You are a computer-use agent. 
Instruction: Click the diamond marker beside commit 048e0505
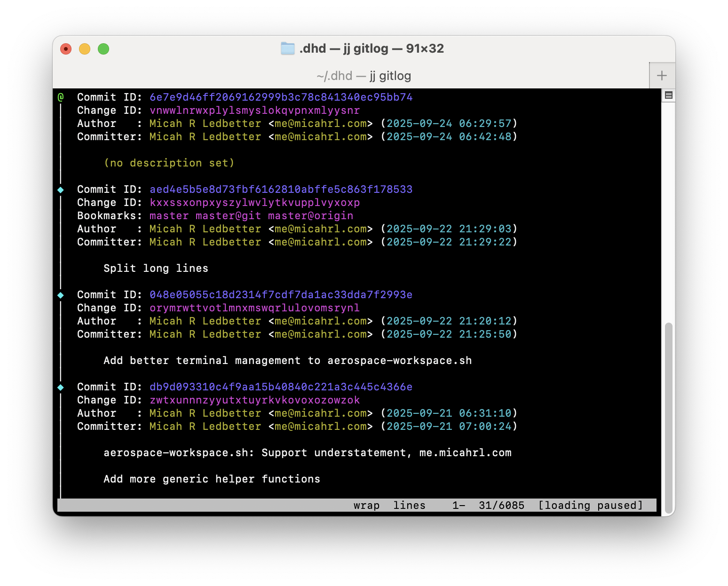tap(61, 295)
